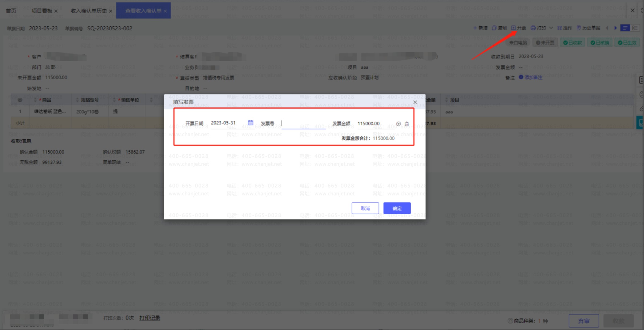This screenshot has width=644, height=330.
Task: Click the 操作 operations grid icon
Action: click(559, 28)
